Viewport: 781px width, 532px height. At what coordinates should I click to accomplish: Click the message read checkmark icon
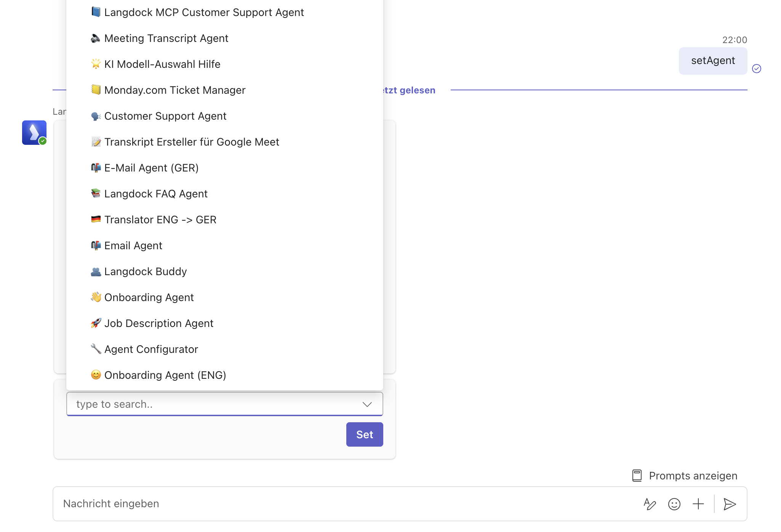pos(756,69)
